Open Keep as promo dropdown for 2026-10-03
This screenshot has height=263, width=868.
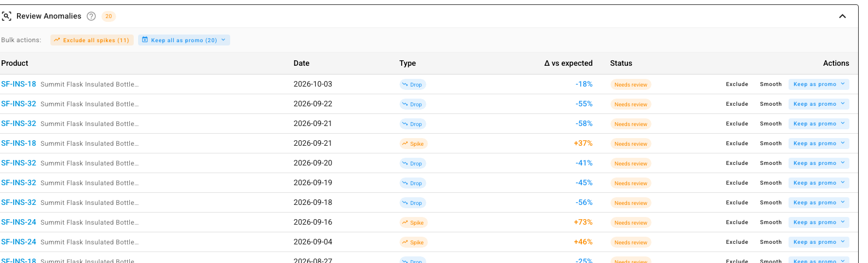[x=819, y=84]
